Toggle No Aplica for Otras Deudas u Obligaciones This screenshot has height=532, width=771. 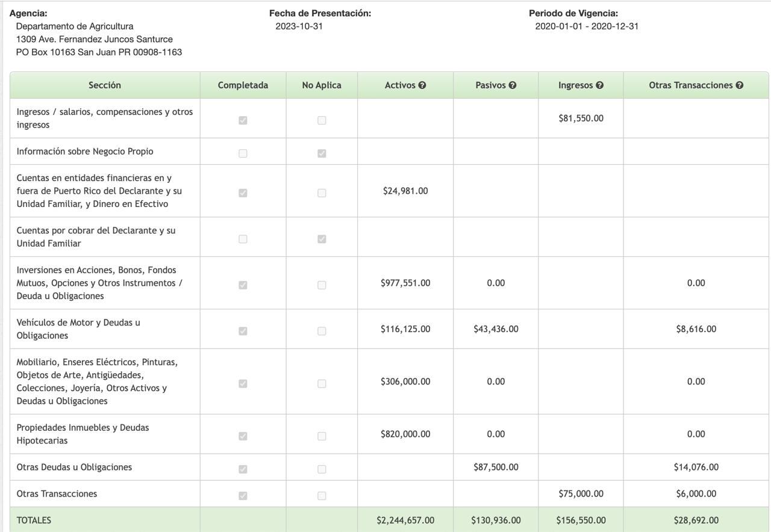[x=322, y=469]
